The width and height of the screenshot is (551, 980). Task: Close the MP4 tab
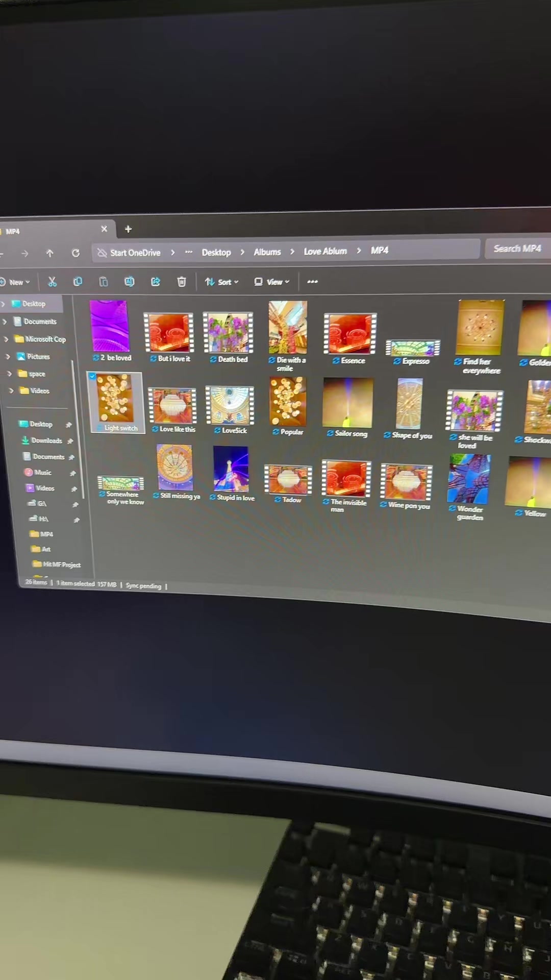click(x=104, y=229)
